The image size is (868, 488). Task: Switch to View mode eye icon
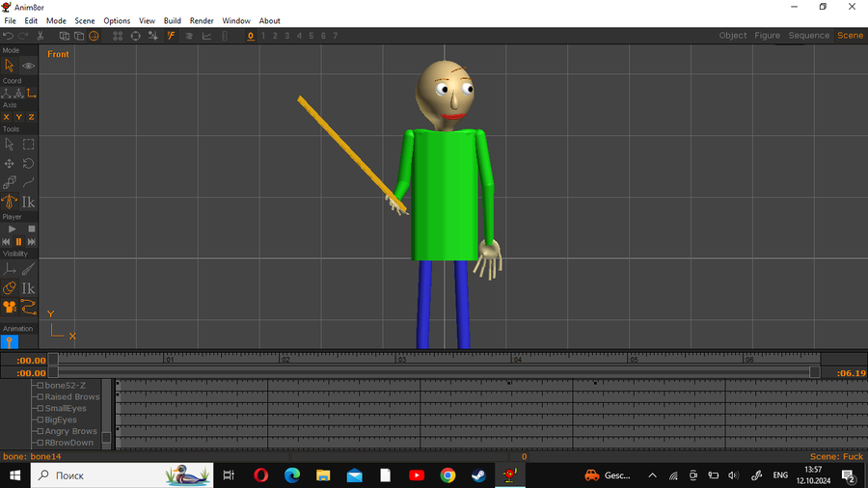[x=28, y=66]
